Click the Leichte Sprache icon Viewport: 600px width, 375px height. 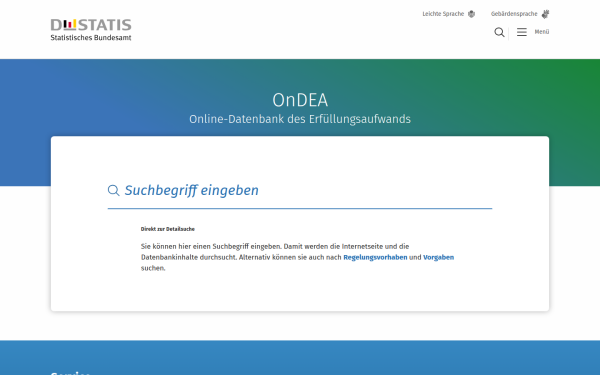tap(471, 14)
